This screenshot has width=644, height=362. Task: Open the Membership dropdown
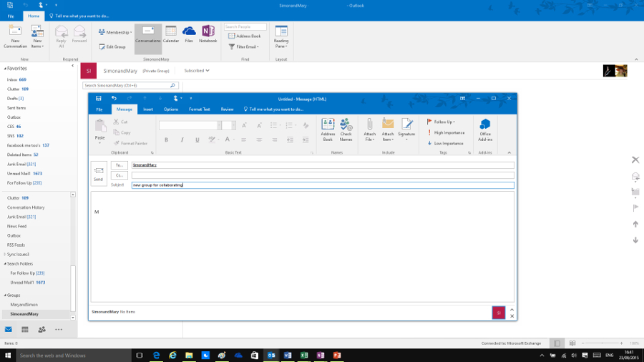[x=115, y=32]
